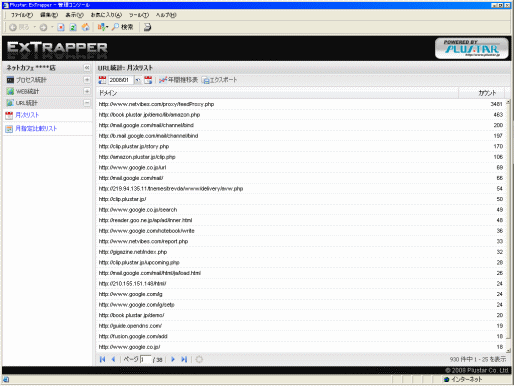Click the count value 3481
This screenshot has height=386, width=514.
(x=496, y=104)
